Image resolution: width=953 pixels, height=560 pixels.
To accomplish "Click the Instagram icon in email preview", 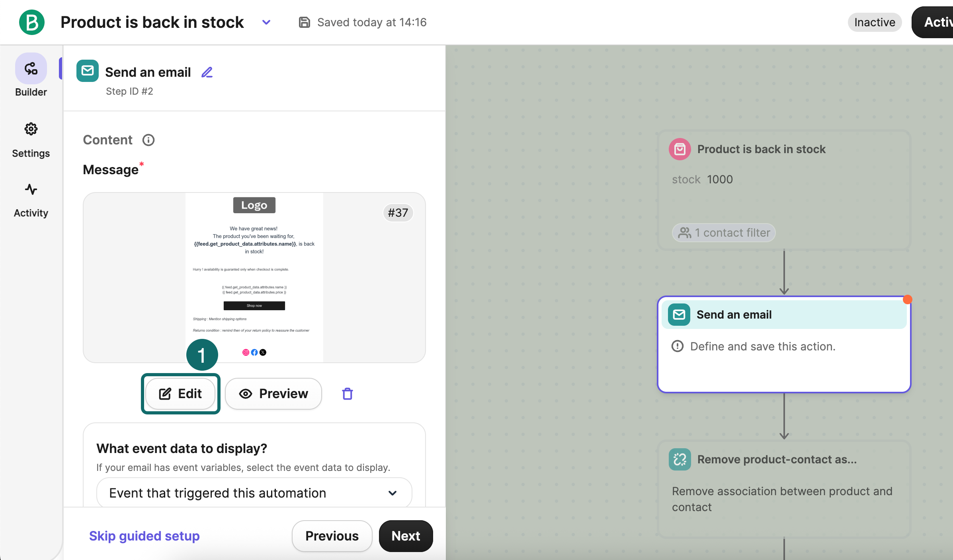I will coord(246,352).
